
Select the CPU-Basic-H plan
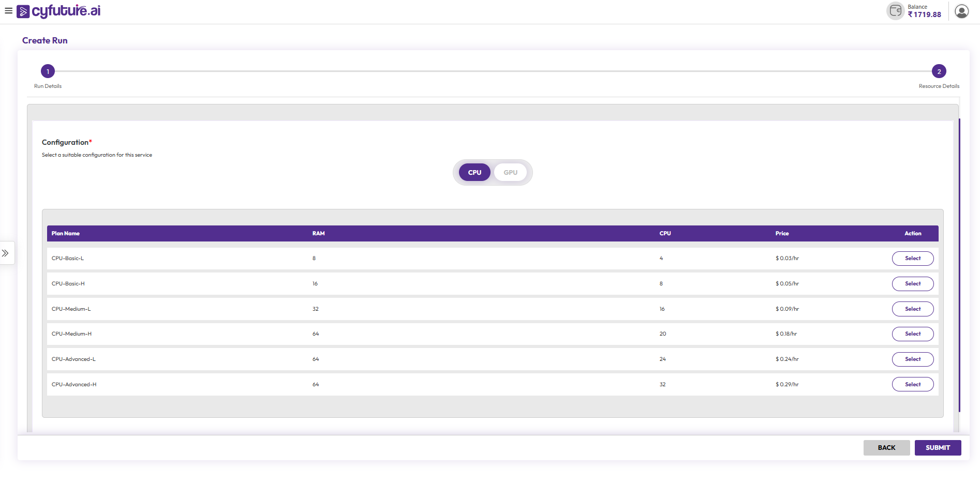pyautogui.click(x=912, y=284)
